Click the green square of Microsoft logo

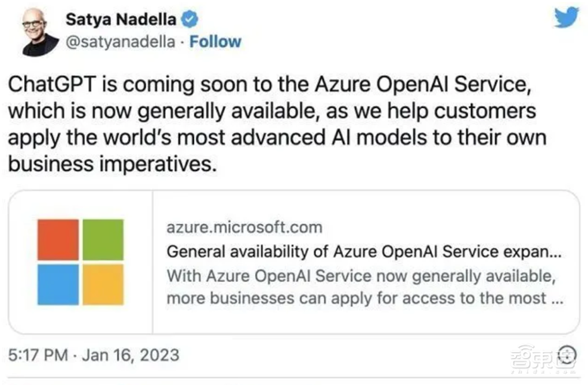(102, 240)
